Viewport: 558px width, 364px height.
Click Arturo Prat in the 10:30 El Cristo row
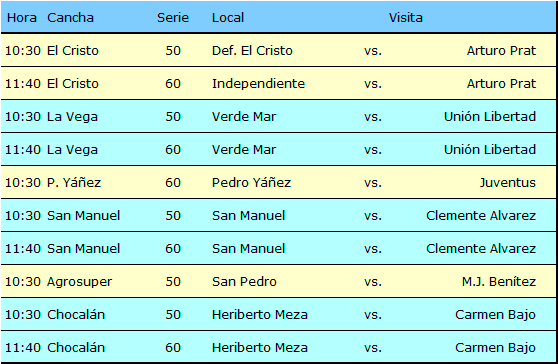(501, 51)
